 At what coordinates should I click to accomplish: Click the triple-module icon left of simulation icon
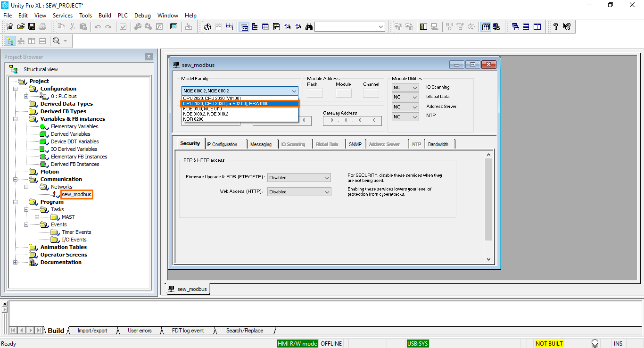tap(486, 27)
